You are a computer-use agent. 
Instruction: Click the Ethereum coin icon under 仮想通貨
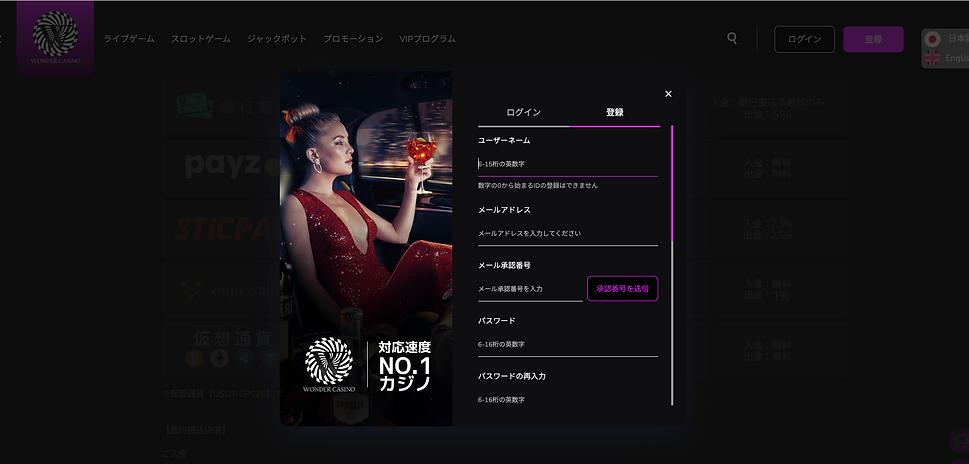pyautogui.click(x=219, y=358)
